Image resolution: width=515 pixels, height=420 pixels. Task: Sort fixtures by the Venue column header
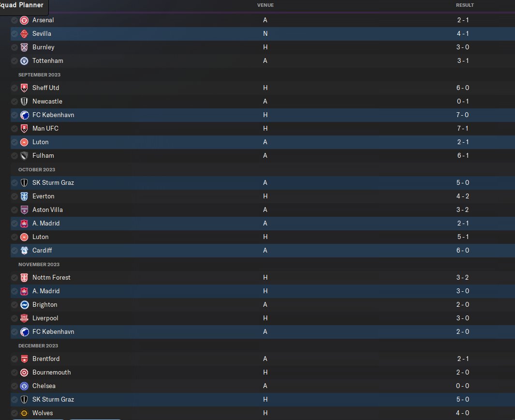265,5
